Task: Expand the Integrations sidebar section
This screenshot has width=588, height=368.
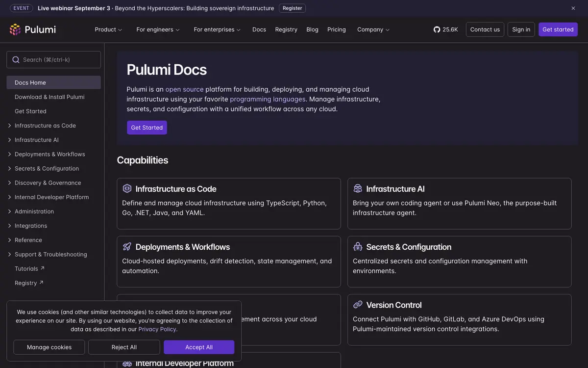Action: tap(9, 226)
